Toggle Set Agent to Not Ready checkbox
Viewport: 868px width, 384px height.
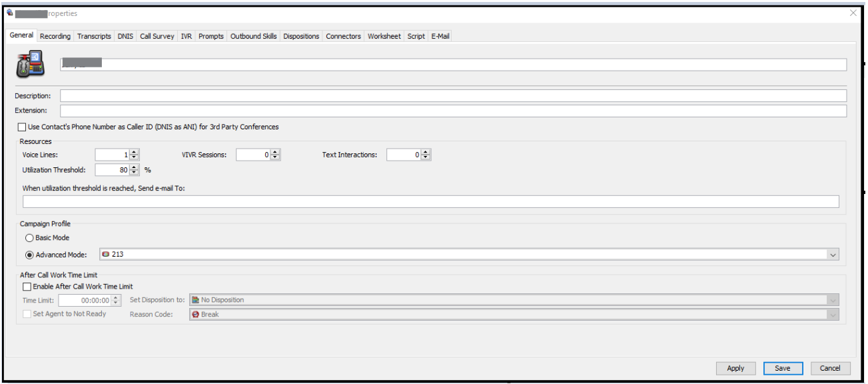[27, 314]
